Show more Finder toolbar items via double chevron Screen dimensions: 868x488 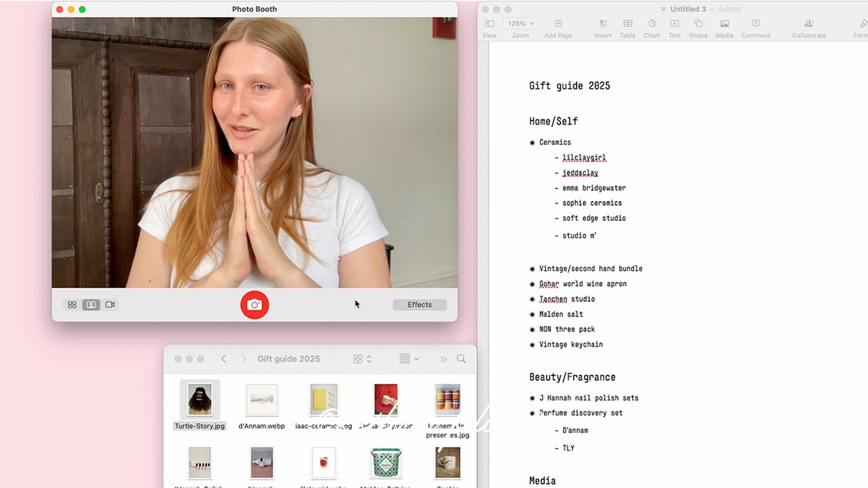click(x=443, y=359)
